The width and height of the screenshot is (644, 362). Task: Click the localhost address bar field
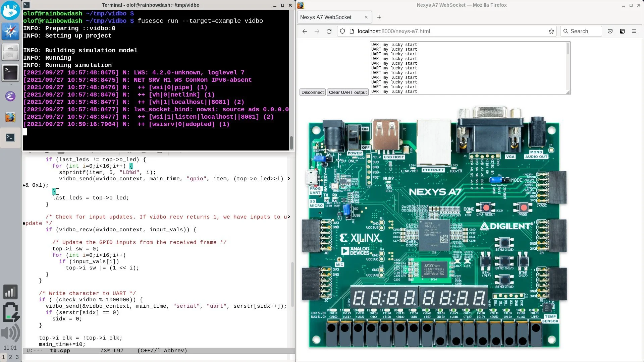[419, 31]
